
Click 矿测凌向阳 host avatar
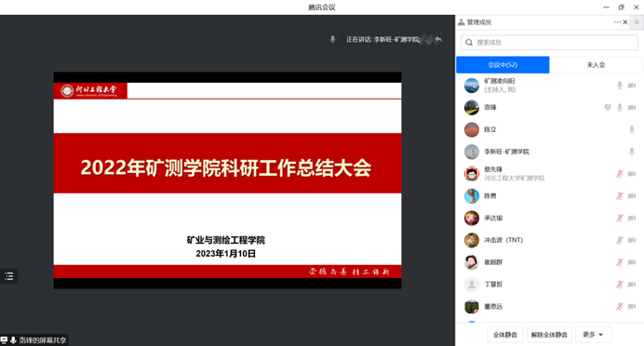point(472,86)
